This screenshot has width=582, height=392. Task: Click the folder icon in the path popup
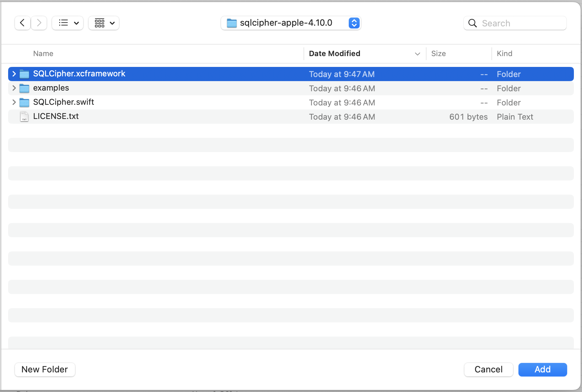232,23
